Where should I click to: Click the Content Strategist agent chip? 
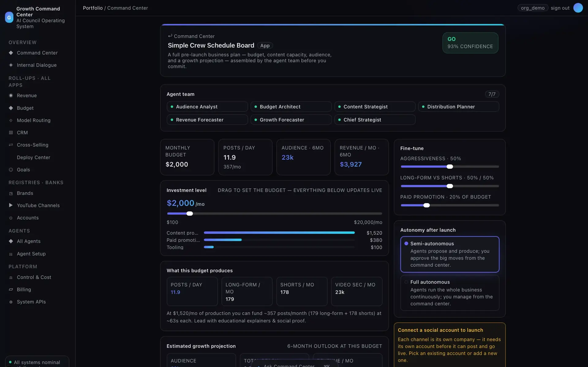click(375, 107)
